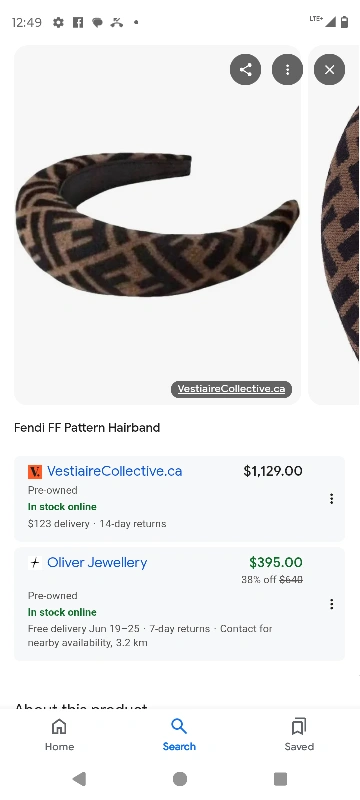Open the VestiaireCollective.ca store link
This screenshot has height=800, width=360.
click(114, 471)
